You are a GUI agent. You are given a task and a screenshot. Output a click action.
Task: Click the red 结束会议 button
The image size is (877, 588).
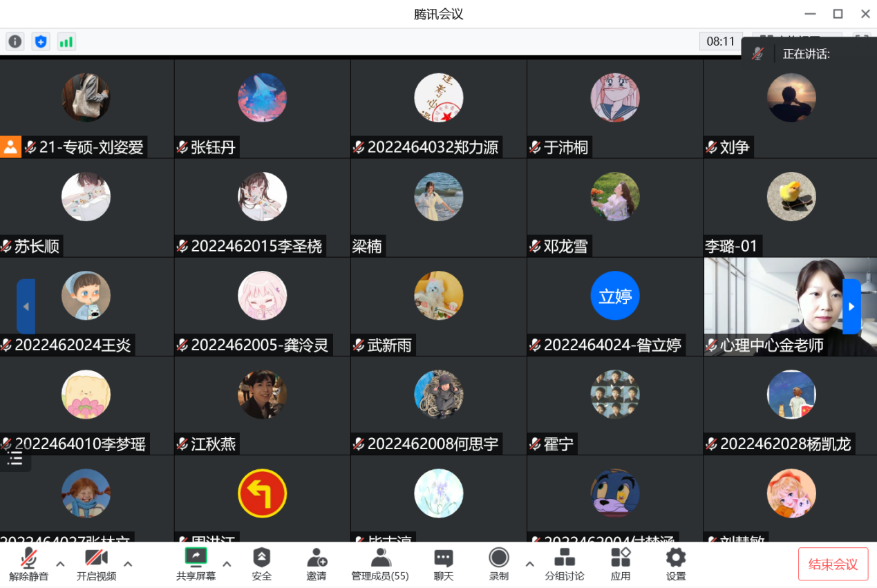pos(833,564)
